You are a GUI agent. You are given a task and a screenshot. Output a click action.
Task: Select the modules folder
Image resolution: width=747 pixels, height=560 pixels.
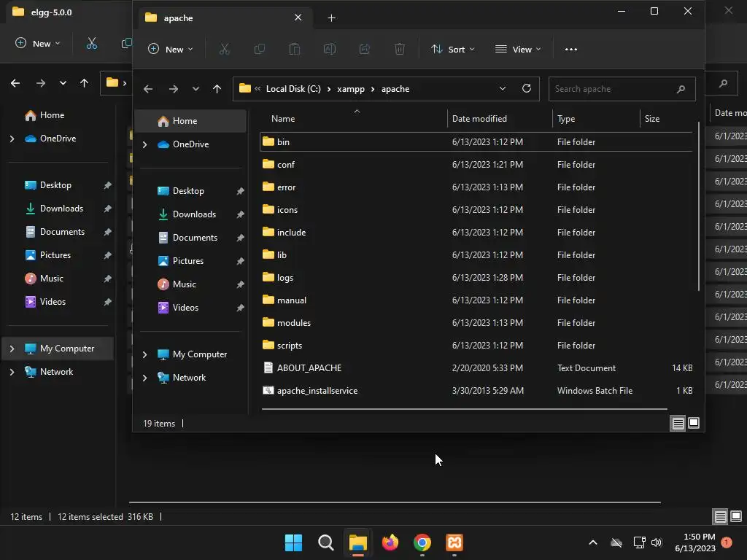(476, 323)
